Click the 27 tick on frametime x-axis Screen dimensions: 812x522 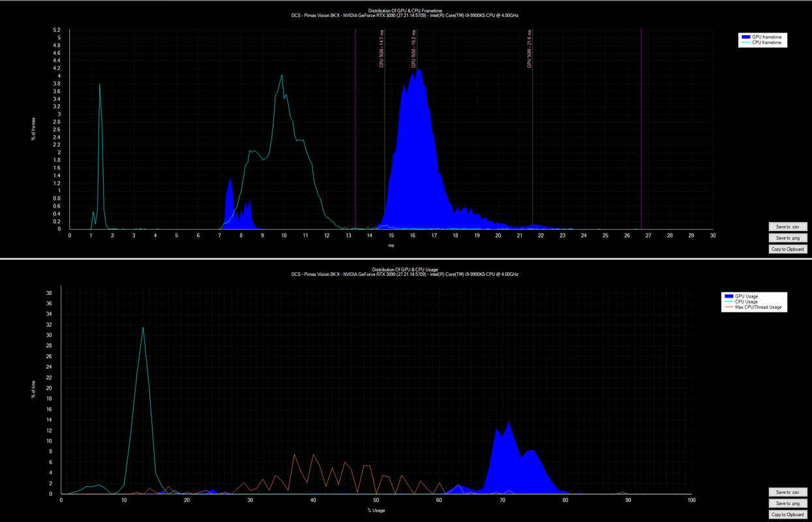[648, 236]
